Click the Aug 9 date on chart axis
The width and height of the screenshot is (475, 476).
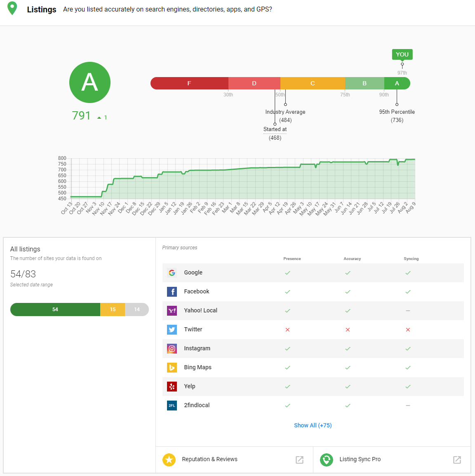pos(411,208)
